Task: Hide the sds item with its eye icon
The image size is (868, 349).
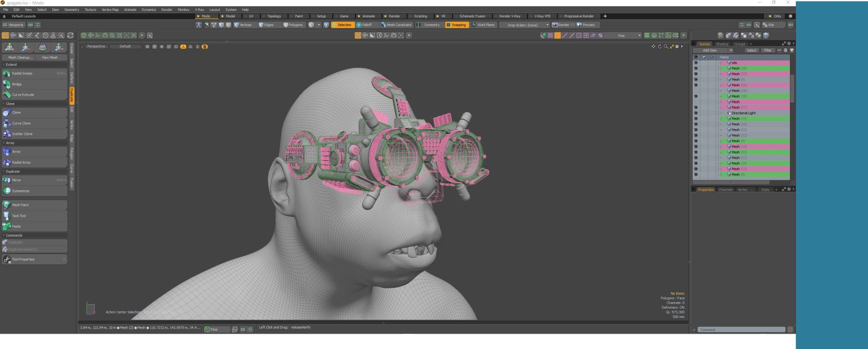Action: click(x=696, y=63)
